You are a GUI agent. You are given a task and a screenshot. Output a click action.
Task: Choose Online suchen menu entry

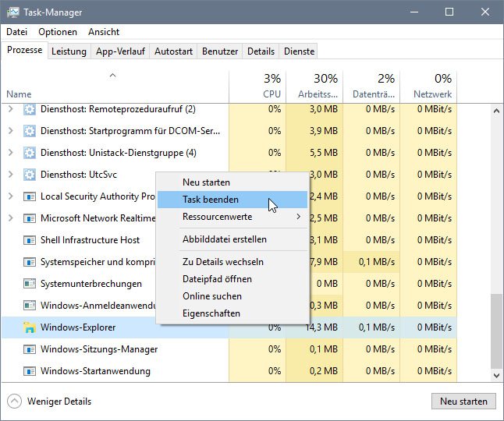(232, 296)
